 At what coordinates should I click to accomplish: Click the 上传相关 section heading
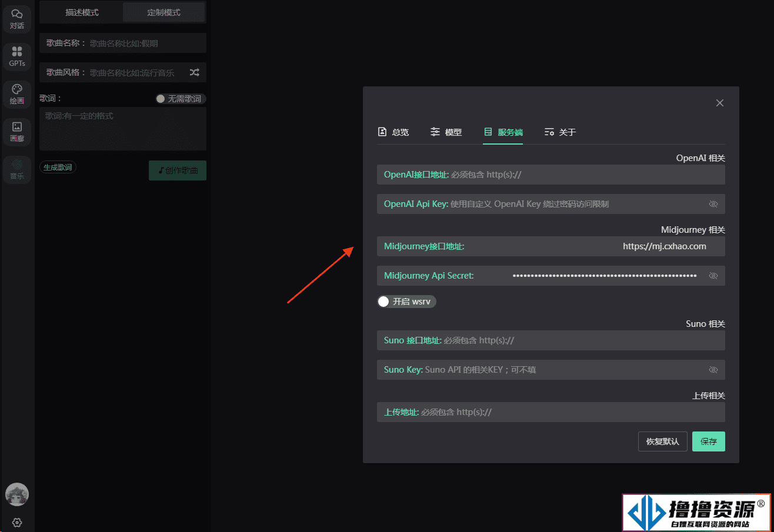click(x=709, y=396)
